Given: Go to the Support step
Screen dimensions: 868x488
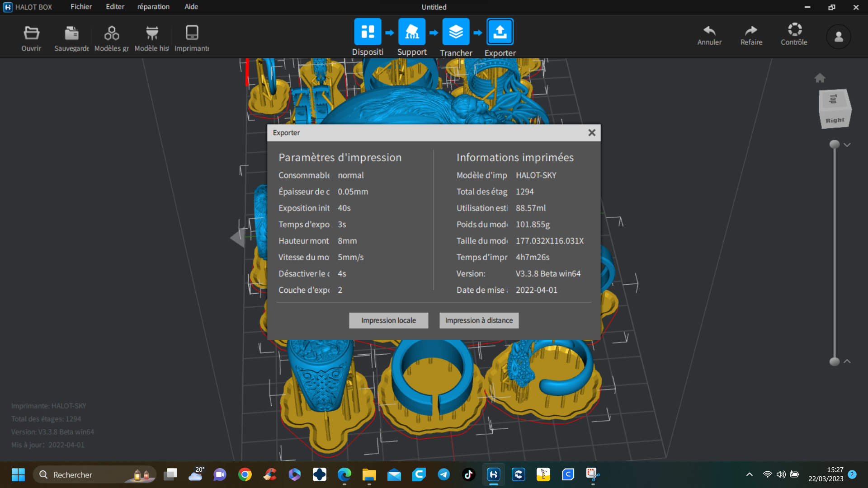Looking at the screenshot, I should (412, 32).
